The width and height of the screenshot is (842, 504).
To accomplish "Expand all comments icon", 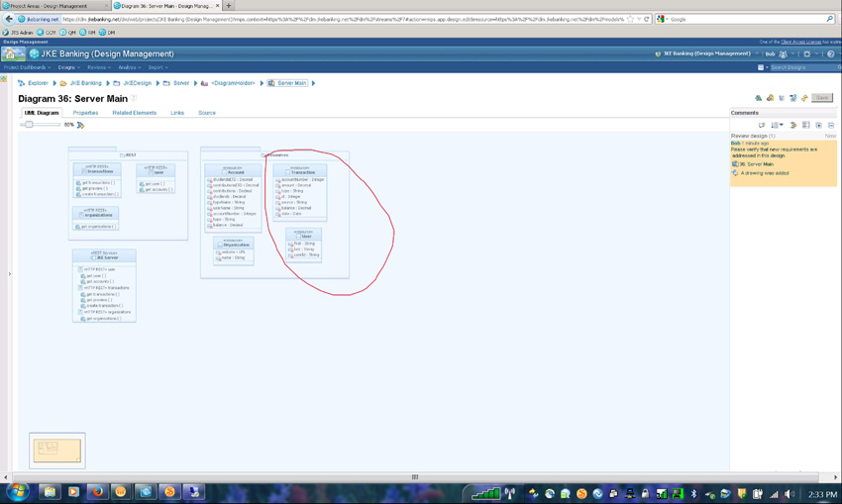I will 818,125.
